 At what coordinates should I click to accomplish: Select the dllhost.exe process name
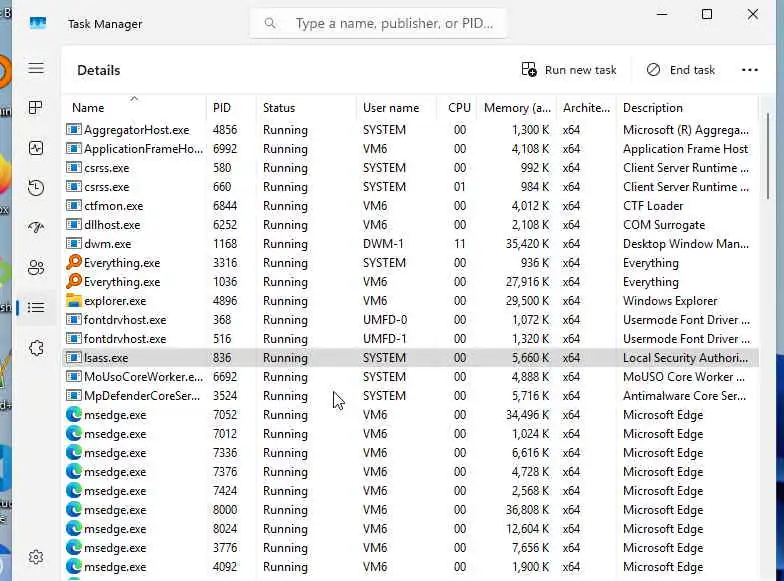point(112,225)
